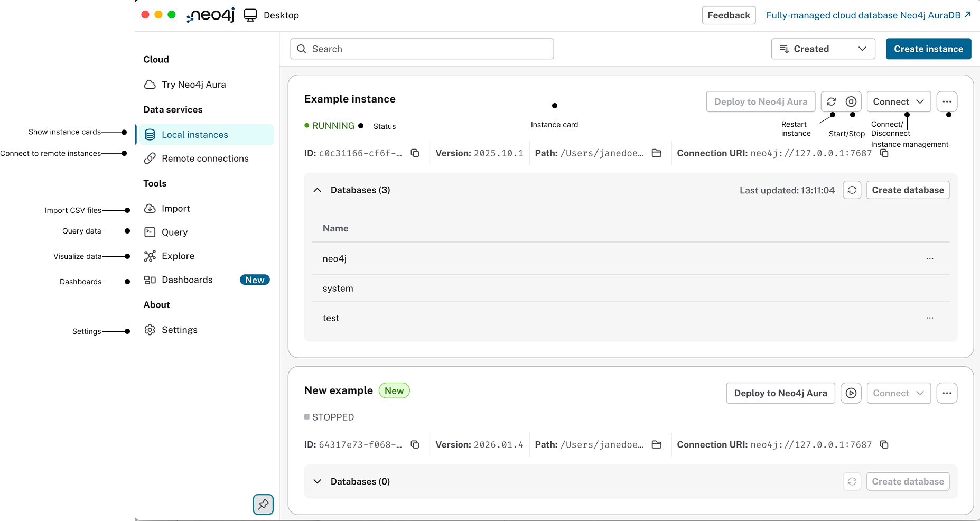
Task: Click the Settings gear icon
Action: pyautogui.click(x=150, y=330)
